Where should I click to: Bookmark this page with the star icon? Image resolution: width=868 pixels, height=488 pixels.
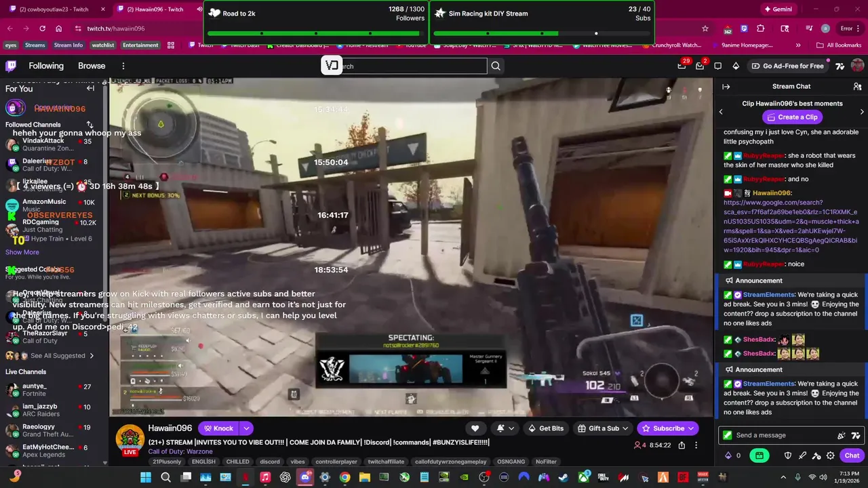tap(705, 28)
